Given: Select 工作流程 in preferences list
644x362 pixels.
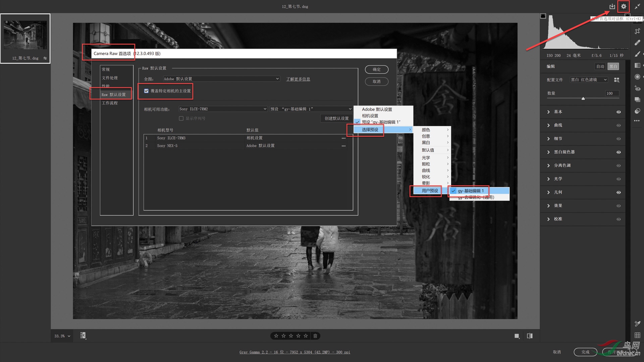Looking at the screenshot, I should click(110, 103).
